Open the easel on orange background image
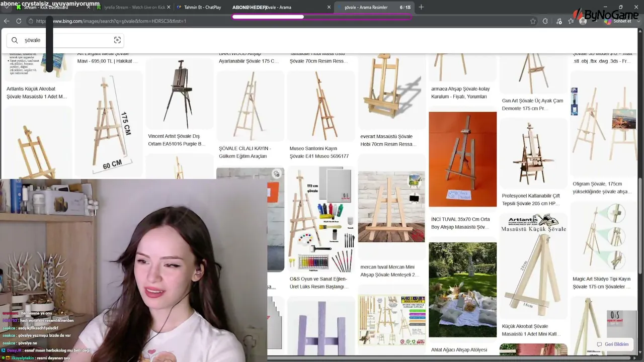644x362 pixels. tap(462, 159)
